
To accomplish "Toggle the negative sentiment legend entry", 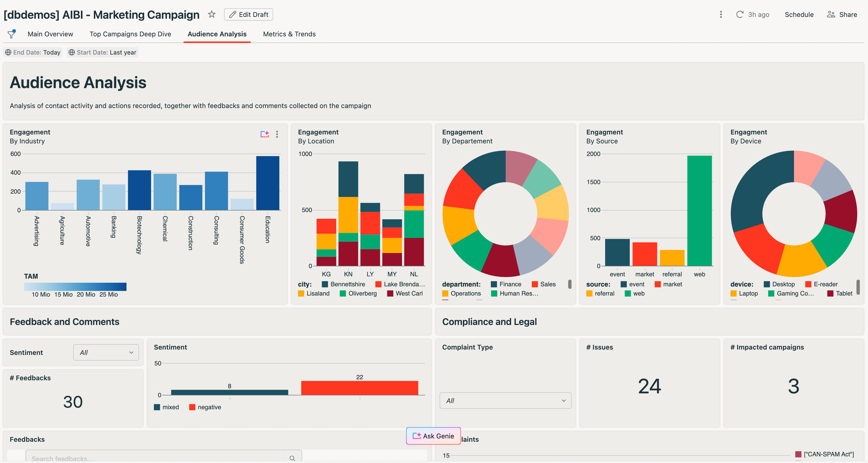I will pos(206,407).
